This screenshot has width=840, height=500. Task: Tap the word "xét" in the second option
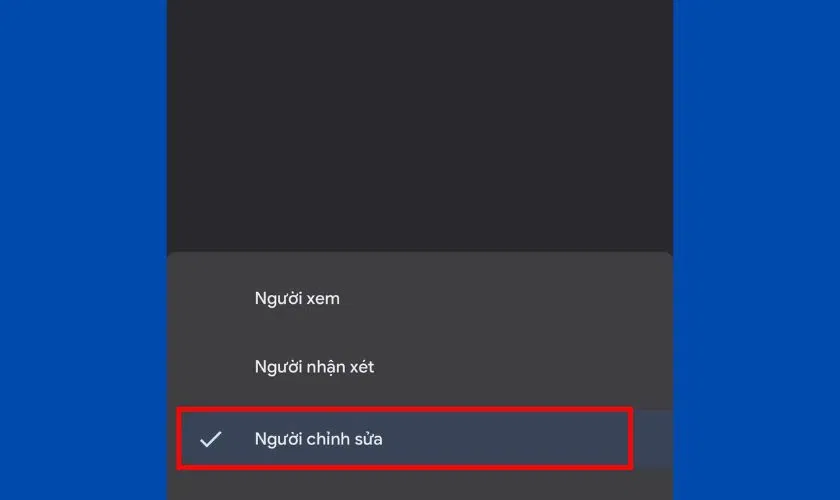pyautogui.click(x=362, y=367)
